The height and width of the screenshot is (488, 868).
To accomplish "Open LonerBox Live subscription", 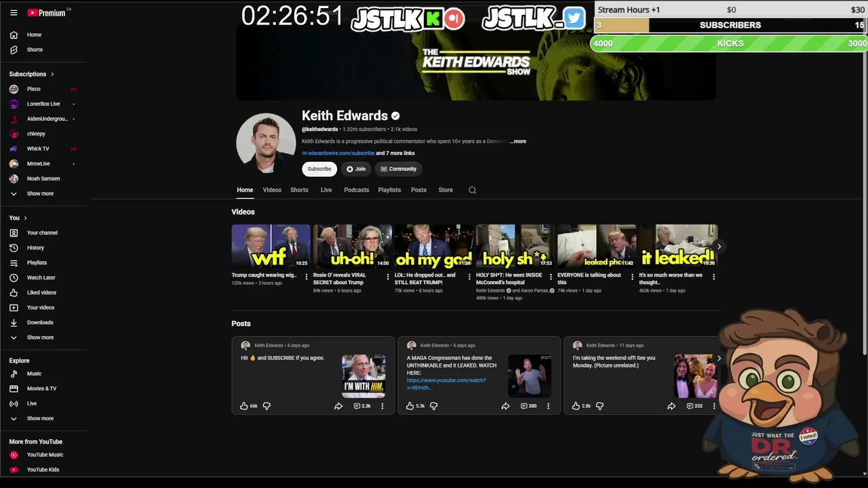I will (x=43, y=104).
